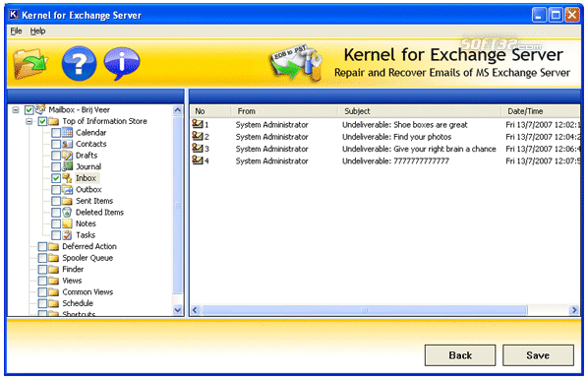Click the mailbox icon beside Brij Veer

pyautogui.click(x=40, y=109)
